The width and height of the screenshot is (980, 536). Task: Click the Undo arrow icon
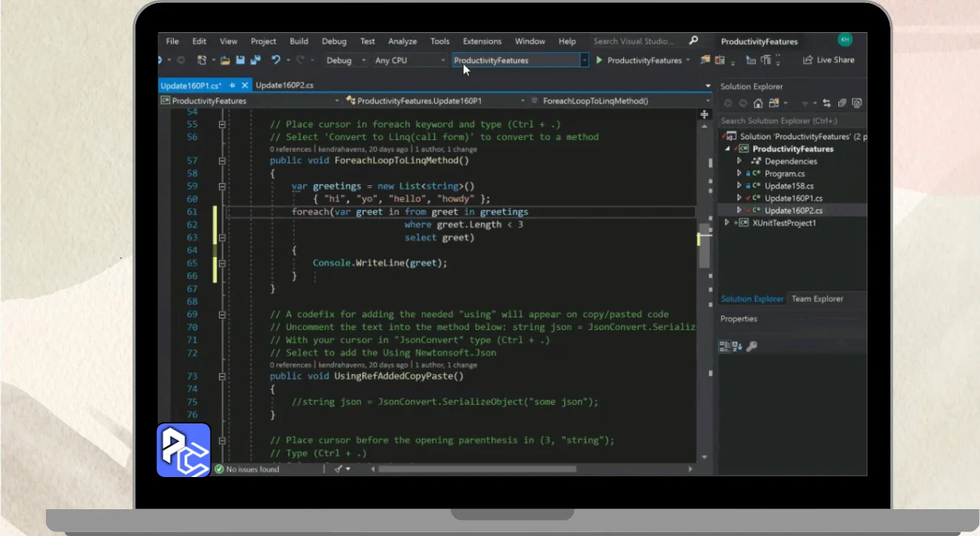(276, 60)
